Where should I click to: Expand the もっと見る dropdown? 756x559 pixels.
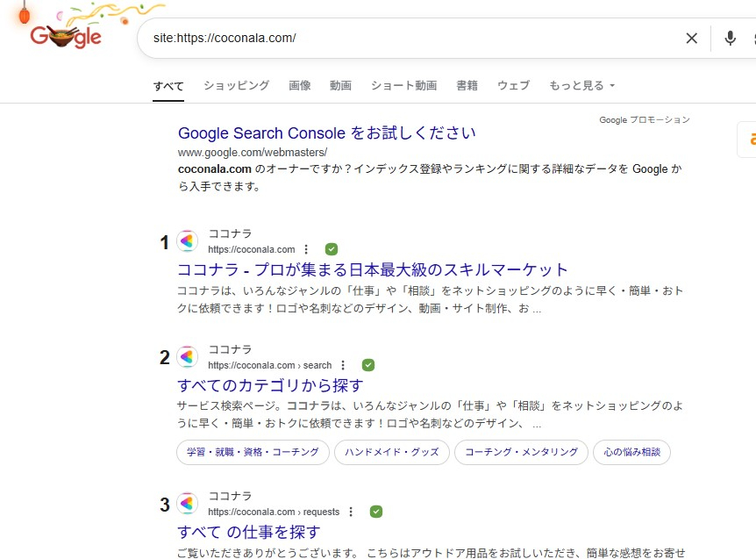point(581,85)
